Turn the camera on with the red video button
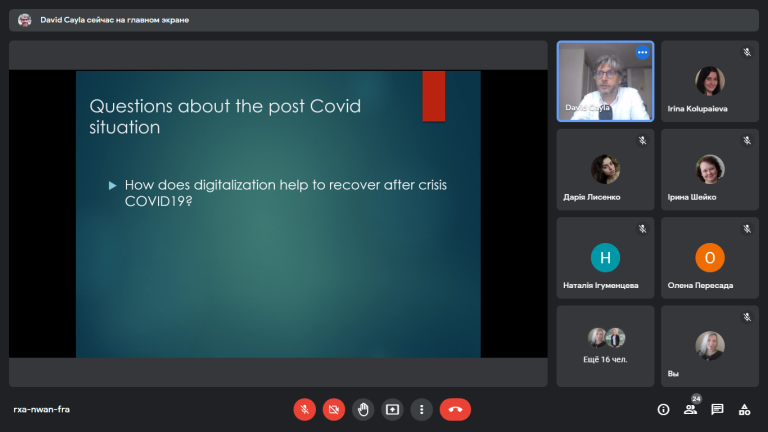This screenshot has height=432, width=768. 334,409
